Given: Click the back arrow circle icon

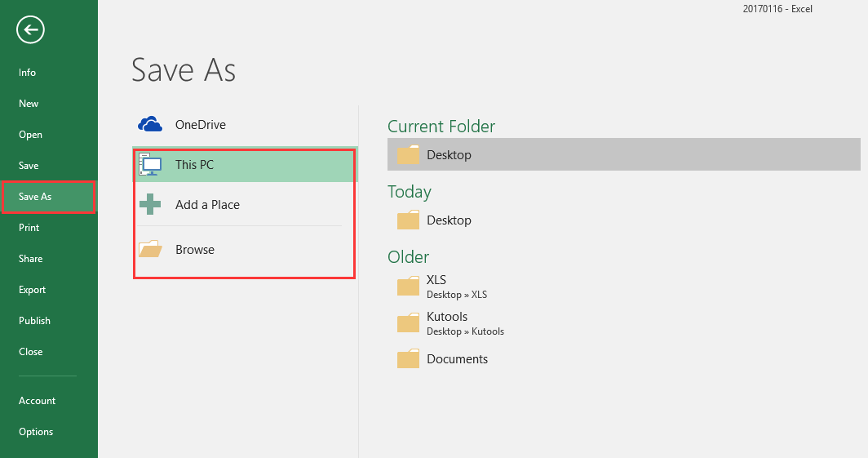Looking at the screenshot, I should tap(30, 30).
